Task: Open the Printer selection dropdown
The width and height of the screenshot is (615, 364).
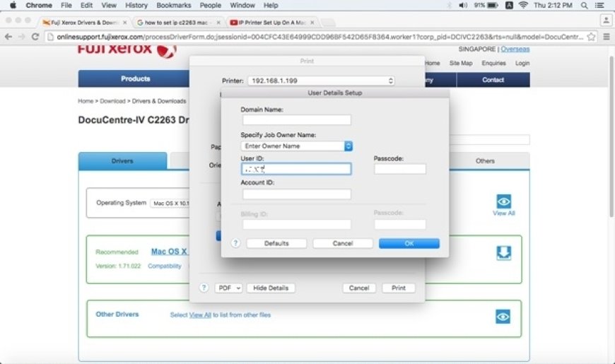Action: [x=321, y=81]
